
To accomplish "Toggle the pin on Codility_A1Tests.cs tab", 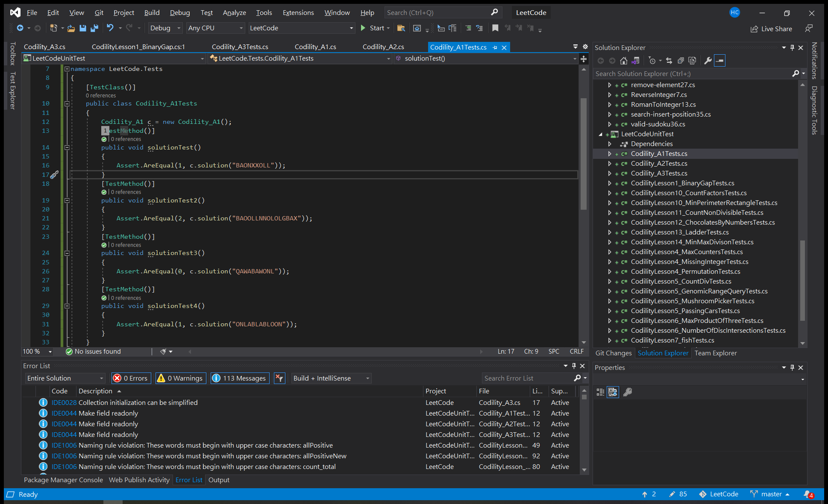I will pyautogui.click(x=495, y=47).
